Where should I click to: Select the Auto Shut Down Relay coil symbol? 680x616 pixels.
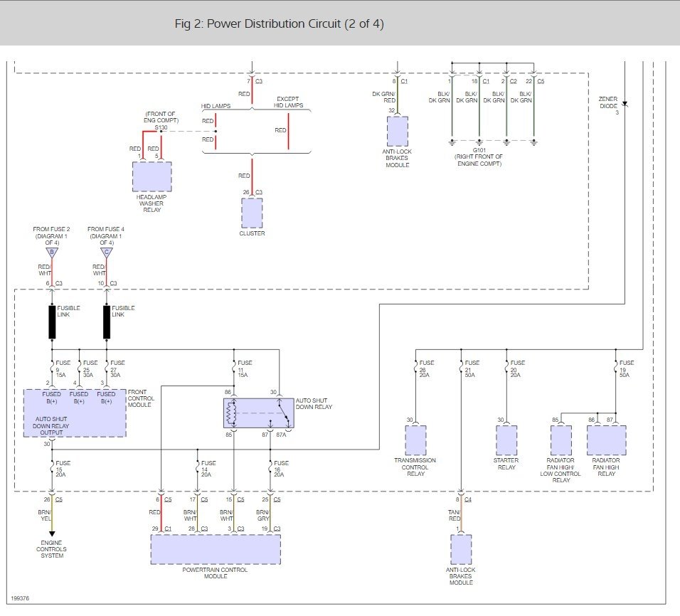(x=232, y=413)
